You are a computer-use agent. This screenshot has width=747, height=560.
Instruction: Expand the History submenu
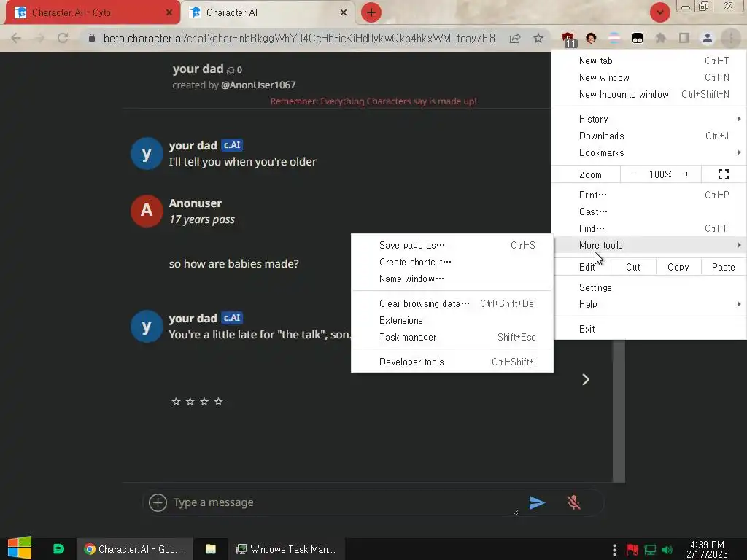click(649, 119)
